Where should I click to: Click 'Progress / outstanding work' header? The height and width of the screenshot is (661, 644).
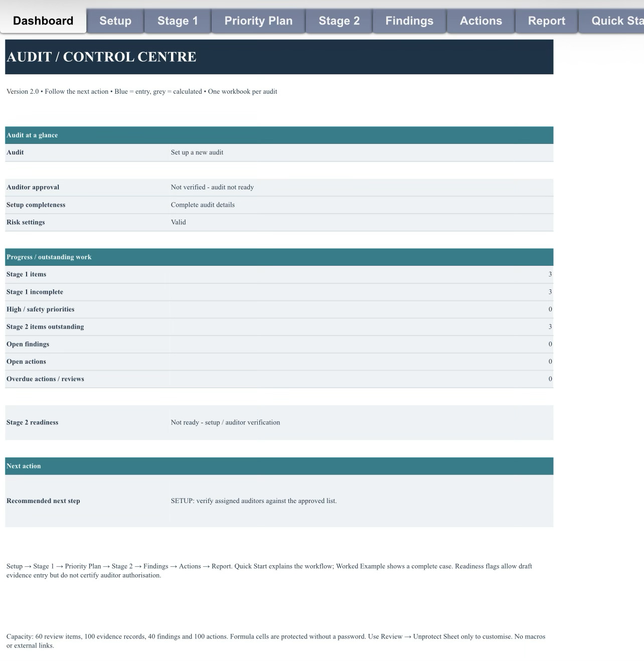point(279,257)
